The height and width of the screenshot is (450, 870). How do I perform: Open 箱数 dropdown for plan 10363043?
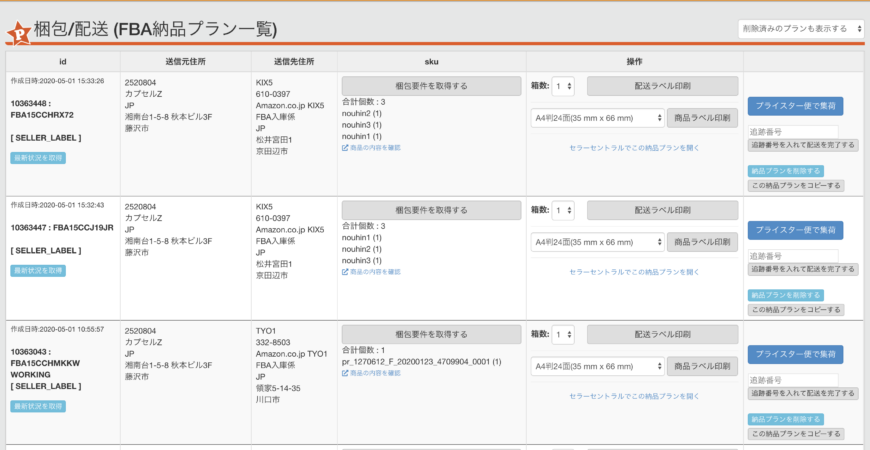[563, 335]
